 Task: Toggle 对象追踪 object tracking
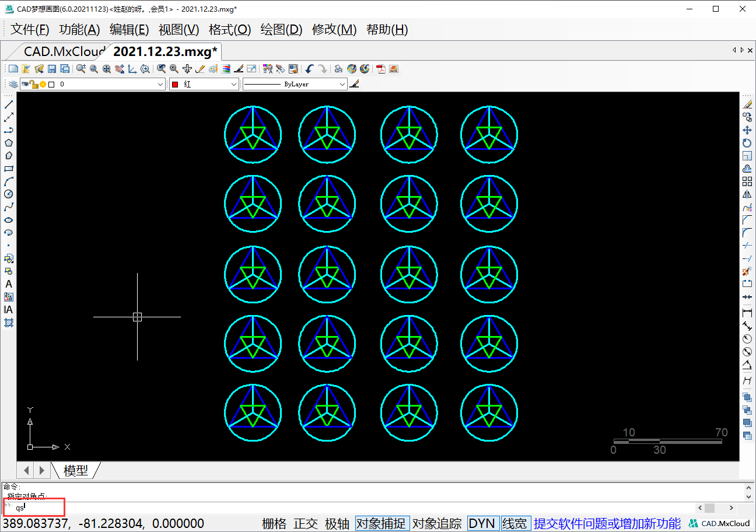click(437, 524)
